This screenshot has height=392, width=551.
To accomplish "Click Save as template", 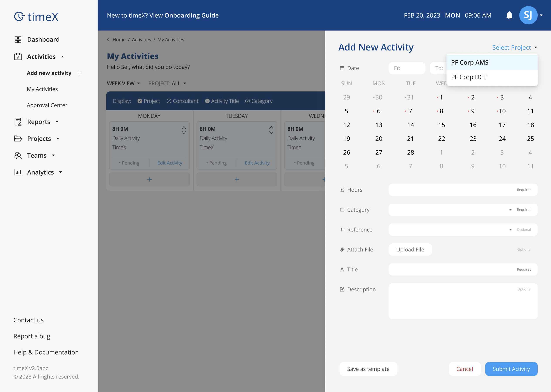I will click(368, 369).
